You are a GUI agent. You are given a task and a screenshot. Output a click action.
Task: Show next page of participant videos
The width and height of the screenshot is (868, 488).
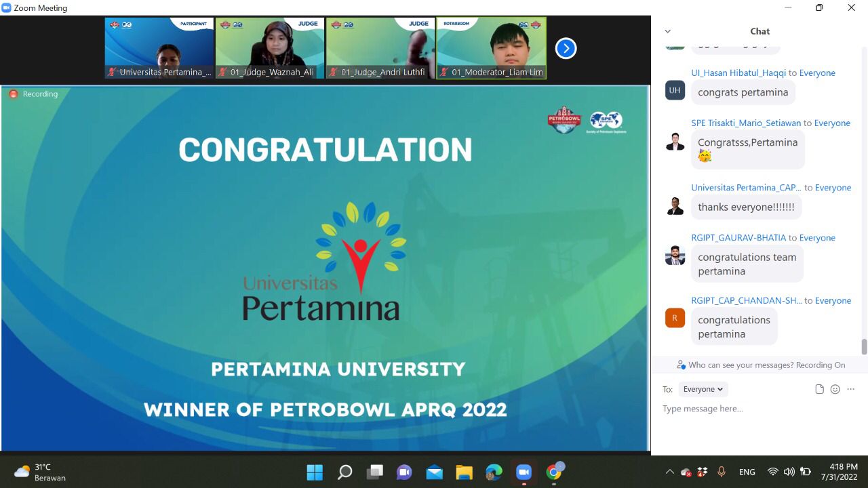click(566, 48)
